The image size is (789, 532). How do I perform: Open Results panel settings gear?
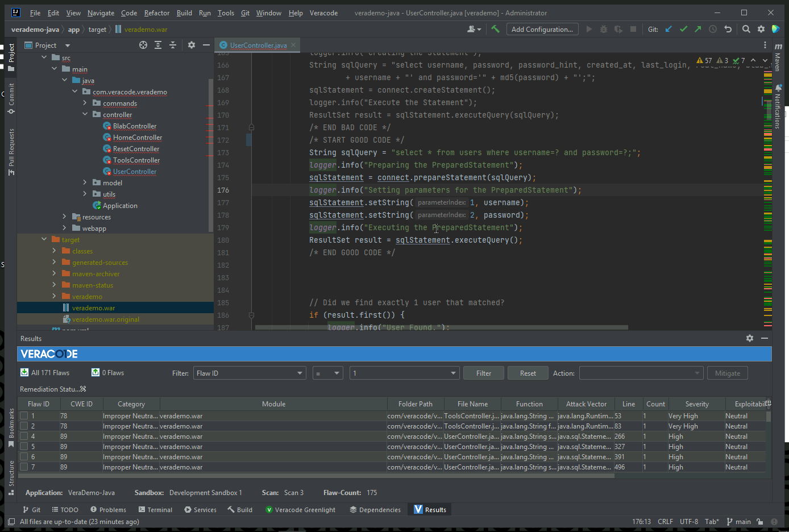pos(750,338)
